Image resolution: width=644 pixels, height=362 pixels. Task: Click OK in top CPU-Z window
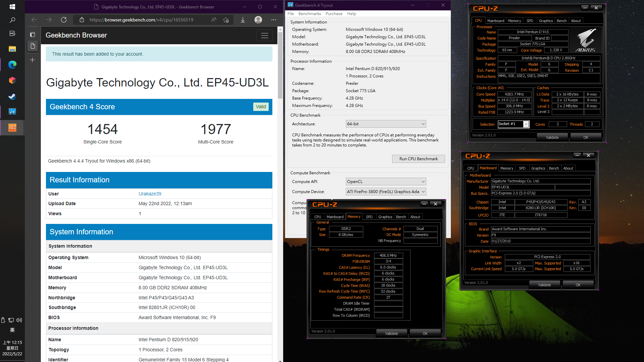pyautogui.click(x=586, y=137)
